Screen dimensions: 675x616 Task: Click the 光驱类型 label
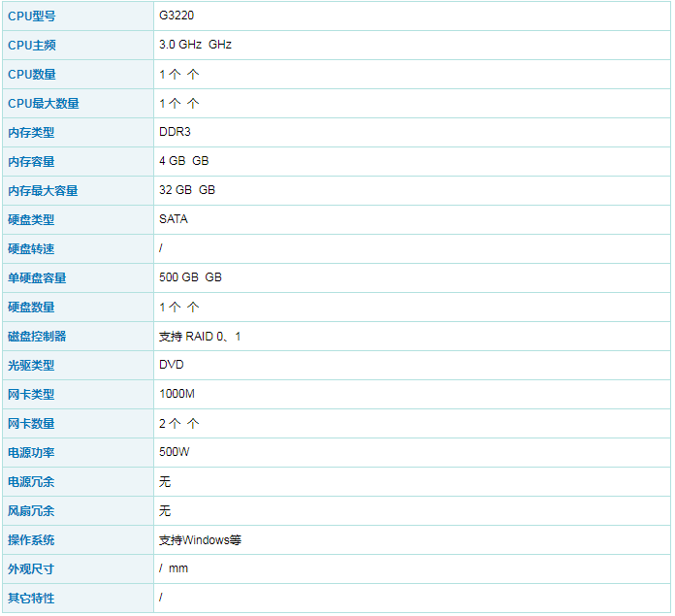click(31, 366)
